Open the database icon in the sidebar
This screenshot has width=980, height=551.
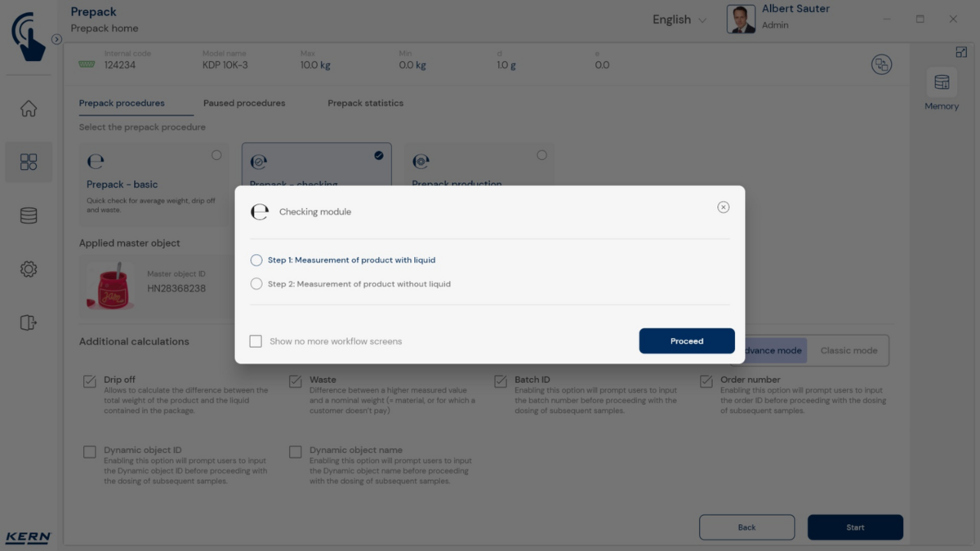tap(29, 216)
